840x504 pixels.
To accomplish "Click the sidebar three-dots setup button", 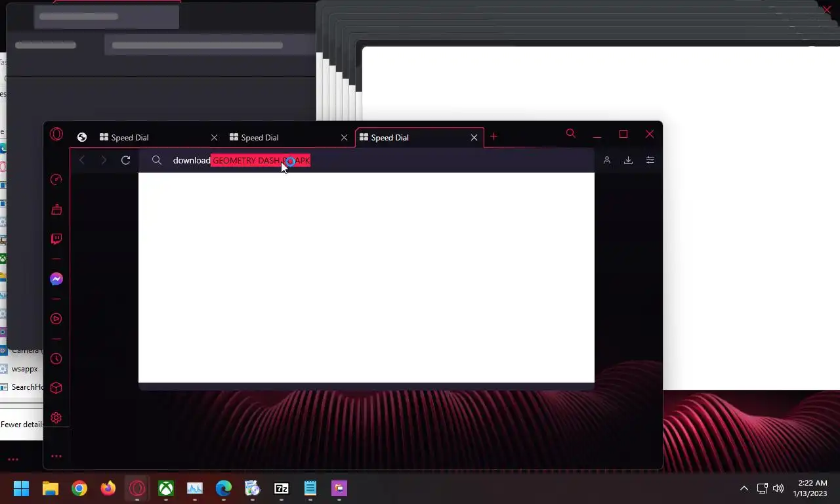I will [56, 456].
